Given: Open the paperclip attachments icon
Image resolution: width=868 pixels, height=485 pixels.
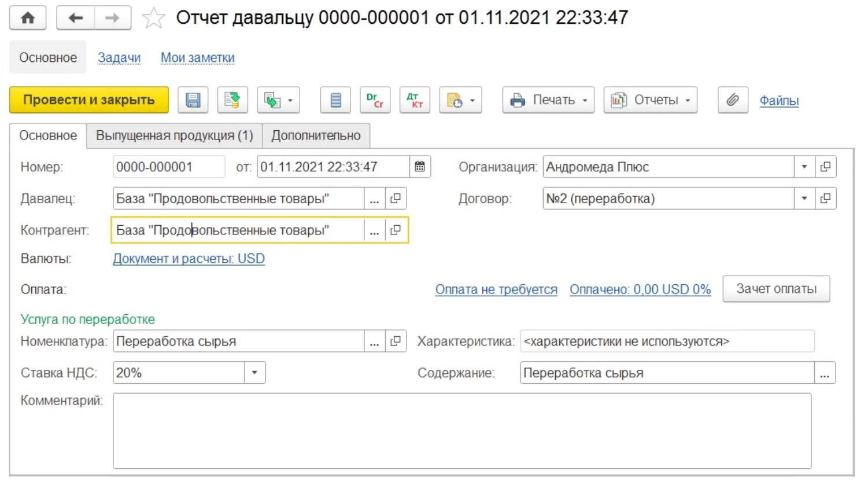Looking at the screenshot, I should click(x=733, y=100).
